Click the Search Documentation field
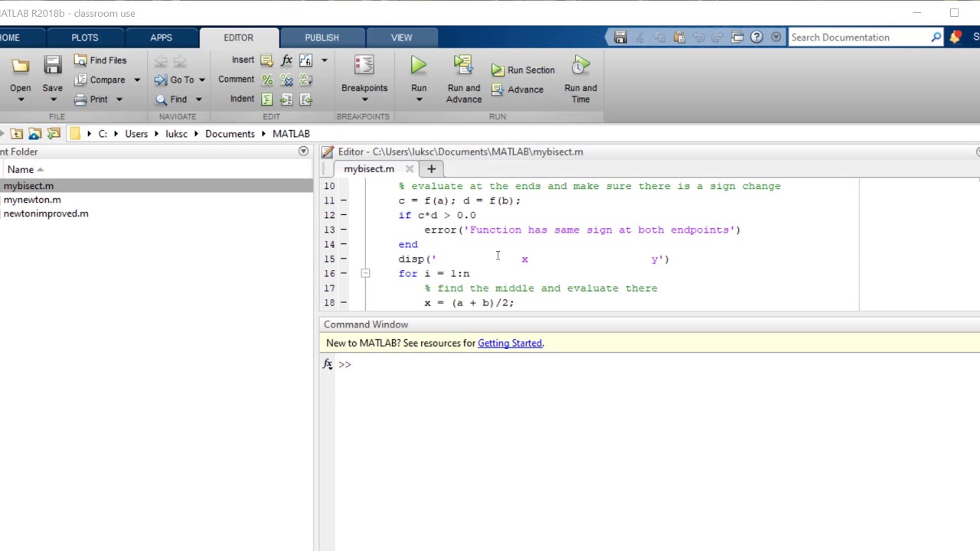980x551 pixels. [859, 37]
